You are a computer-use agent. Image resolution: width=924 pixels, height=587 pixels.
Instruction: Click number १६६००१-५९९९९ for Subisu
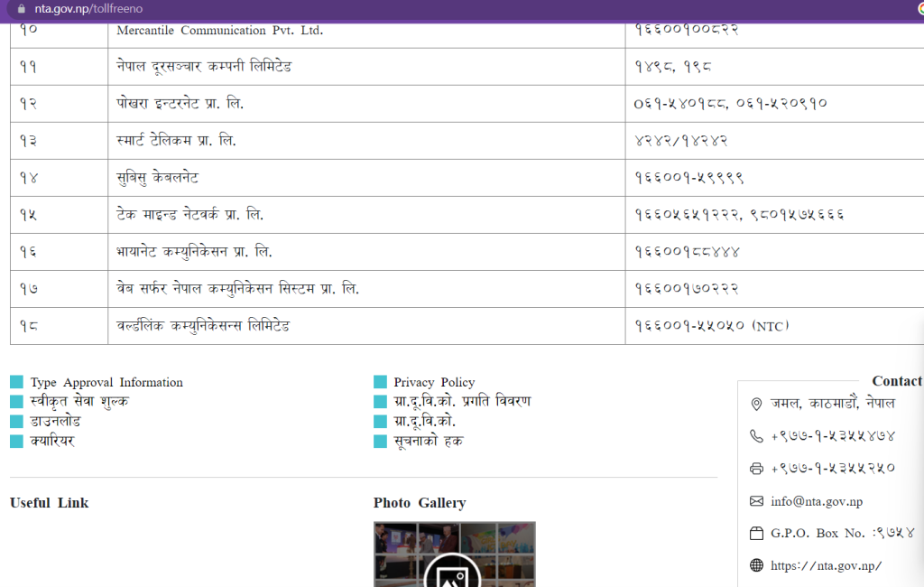pos(688,178)
